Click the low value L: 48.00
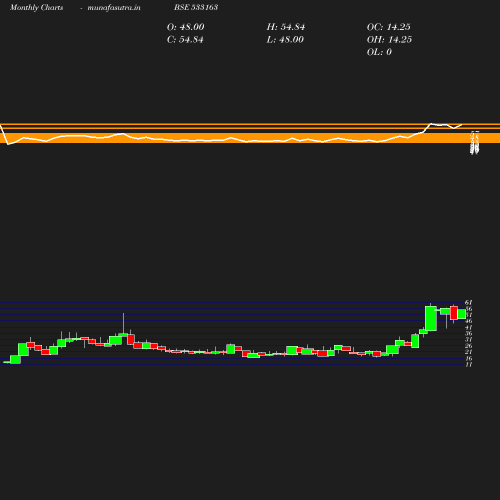Screen dimensions: 500x500 (x=285, y=40)
